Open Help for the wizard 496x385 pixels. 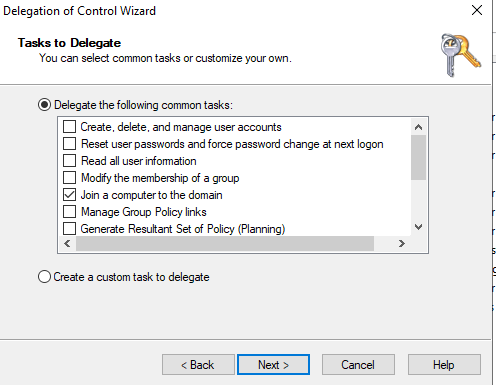point(444,365)
